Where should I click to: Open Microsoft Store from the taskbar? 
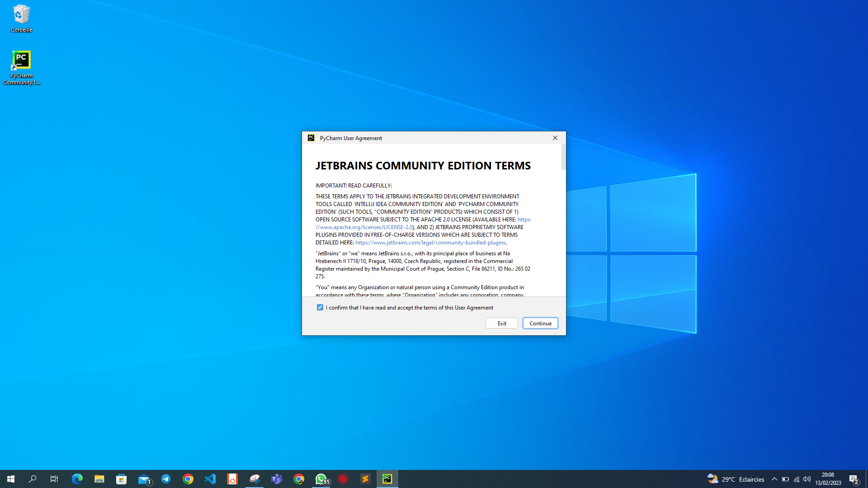point(122,479)
